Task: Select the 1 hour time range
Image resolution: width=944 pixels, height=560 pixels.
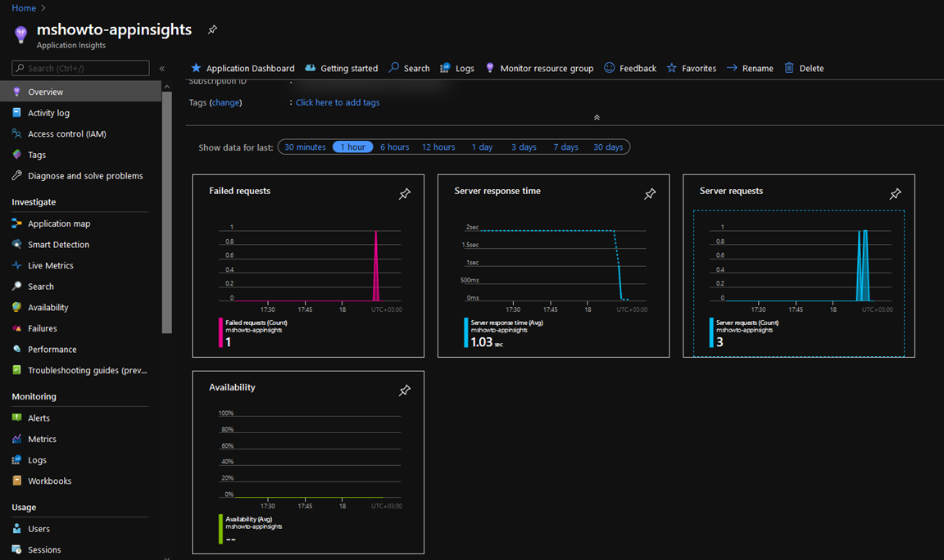Action: 353,147
